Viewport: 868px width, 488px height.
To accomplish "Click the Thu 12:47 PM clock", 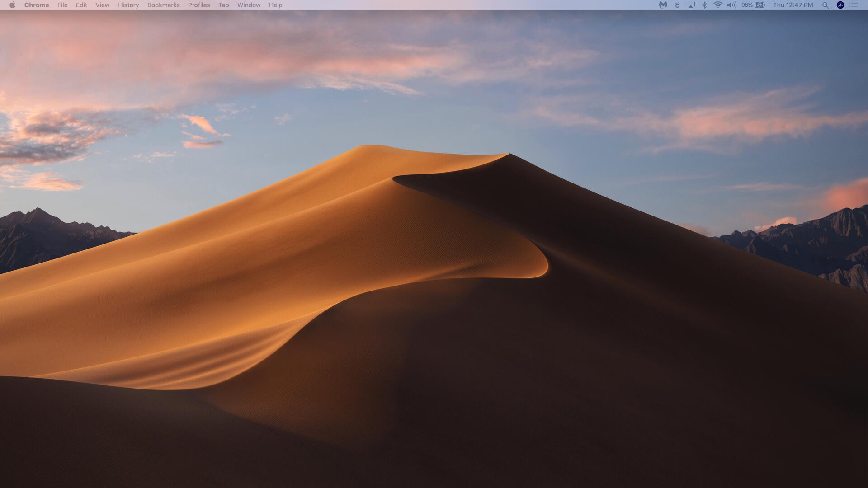I will tap(793, 5).
